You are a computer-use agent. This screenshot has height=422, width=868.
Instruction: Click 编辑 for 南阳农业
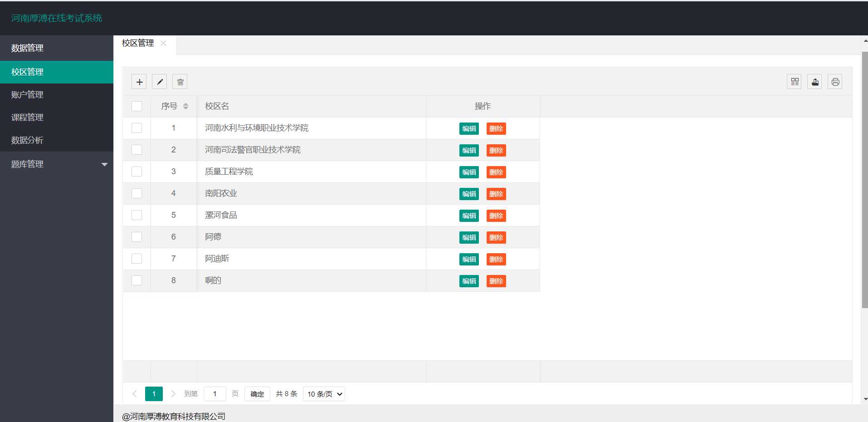point(469,194)
